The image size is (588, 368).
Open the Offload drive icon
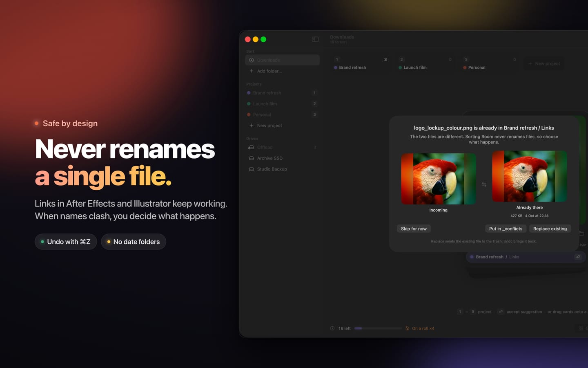click(252, 147)
